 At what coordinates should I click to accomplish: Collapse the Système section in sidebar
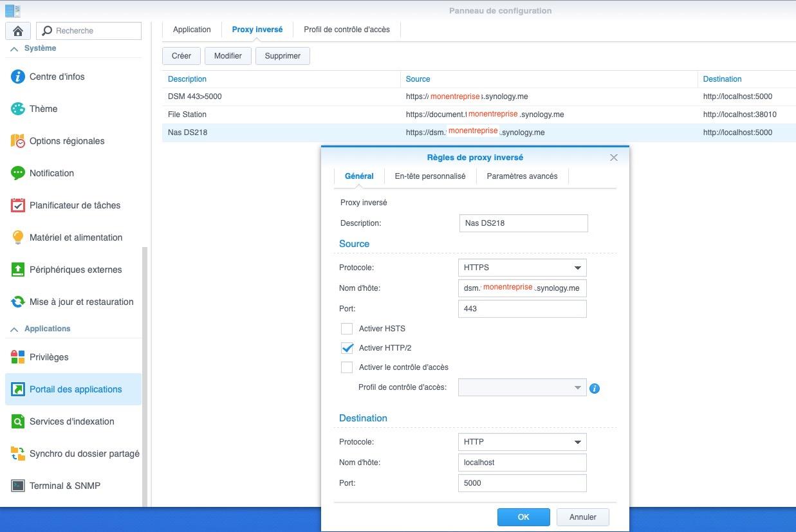tap(14, 49)
